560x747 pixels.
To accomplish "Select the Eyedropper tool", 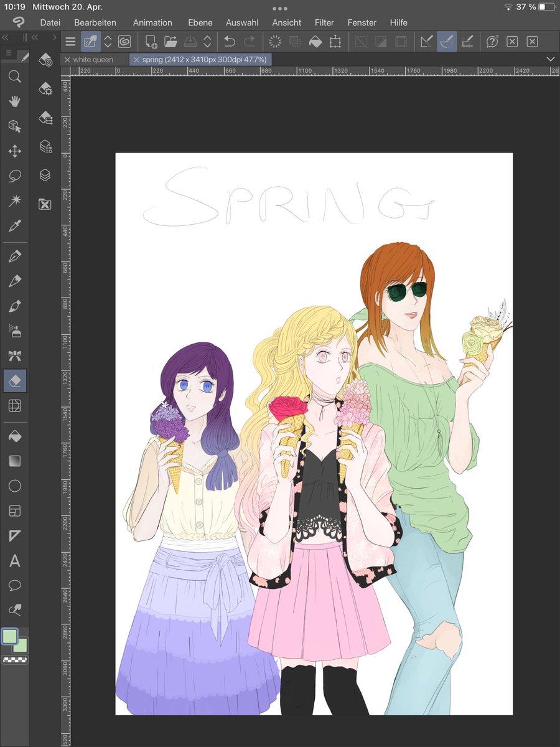I will pyautogui.click(x=15, y=226).
